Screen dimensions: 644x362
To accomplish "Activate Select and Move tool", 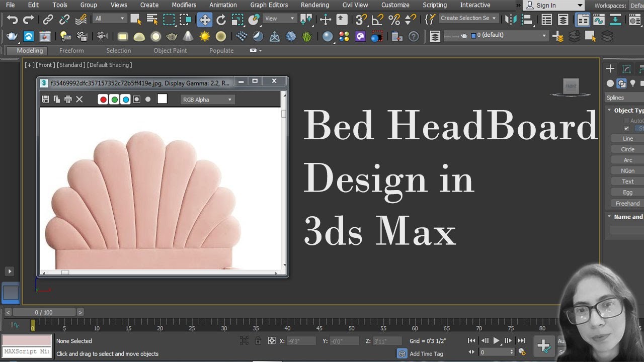I will point(204,20).
